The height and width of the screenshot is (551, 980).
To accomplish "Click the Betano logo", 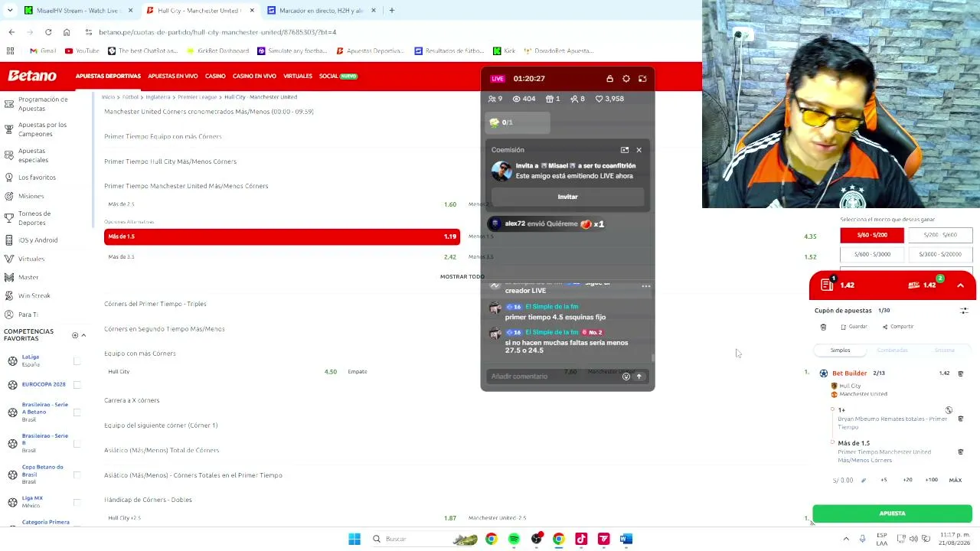I will [32, 76].
